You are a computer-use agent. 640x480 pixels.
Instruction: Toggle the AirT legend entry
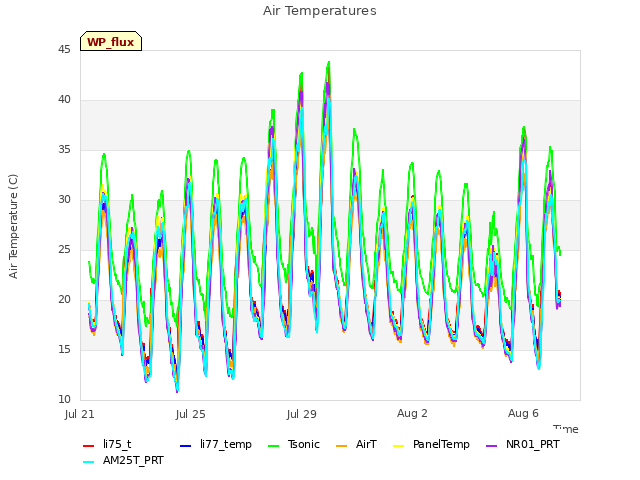[356, 444]
